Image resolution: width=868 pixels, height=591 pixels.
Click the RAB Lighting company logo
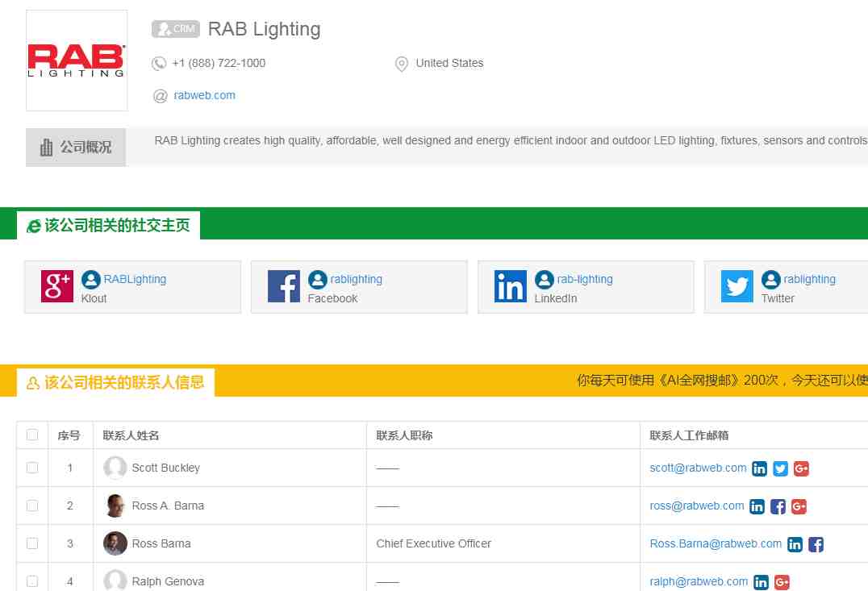[77, 60]
